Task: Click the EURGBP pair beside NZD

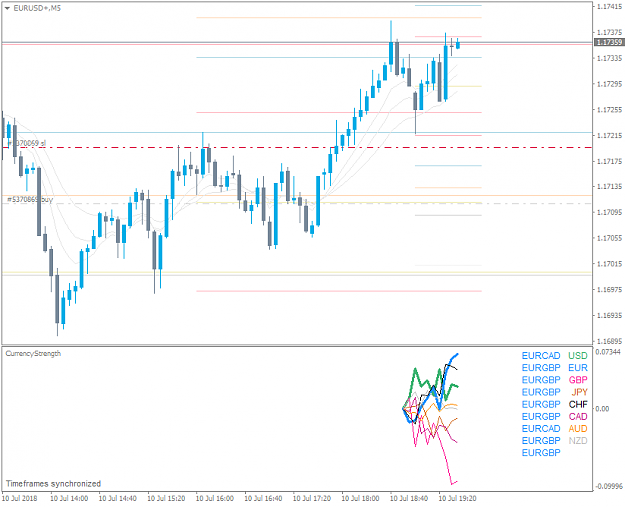Action: (541, 440)
